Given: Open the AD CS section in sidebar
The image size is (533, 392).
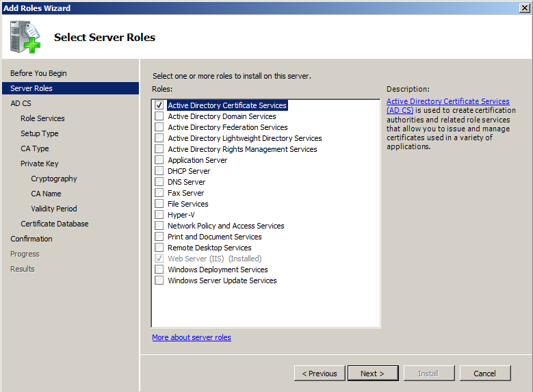Looking at the screenshot, I should 21,103.
